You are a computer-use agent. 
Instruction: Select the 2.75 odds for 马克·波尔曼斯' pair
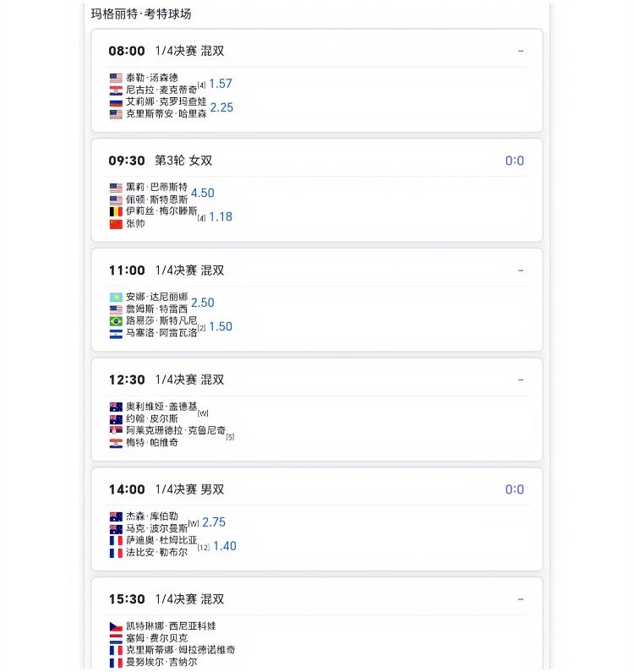tap(214, 522)
